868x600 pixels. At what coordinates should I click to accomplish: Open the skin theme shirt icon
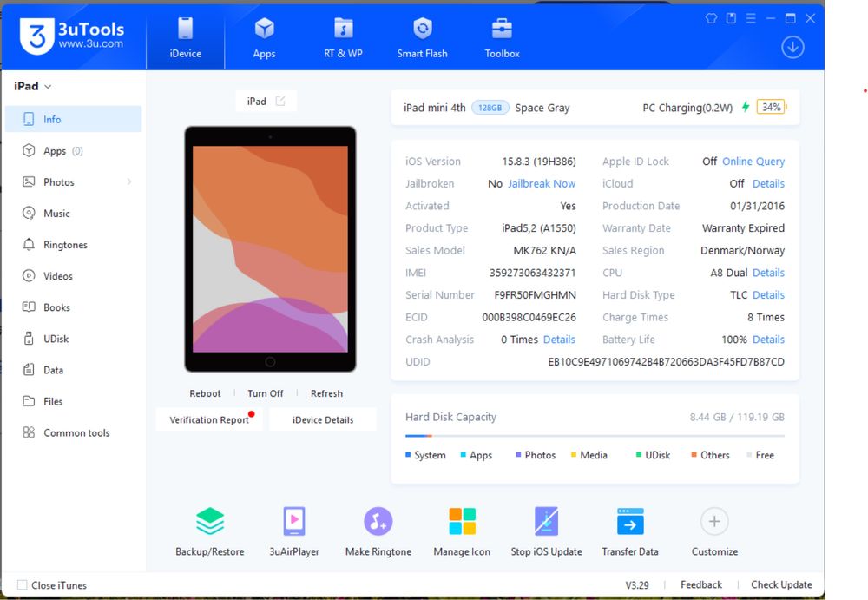coord(712,18)
